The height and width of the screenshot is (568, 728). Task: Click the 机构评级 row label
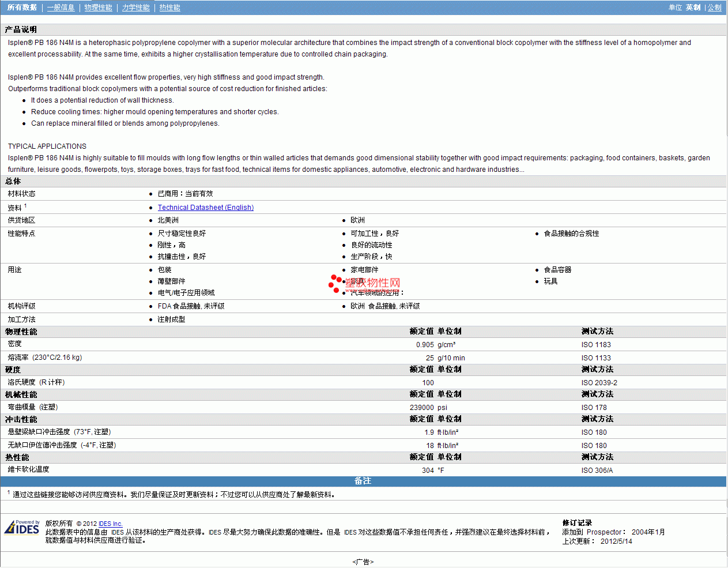[x=21, y=306]
